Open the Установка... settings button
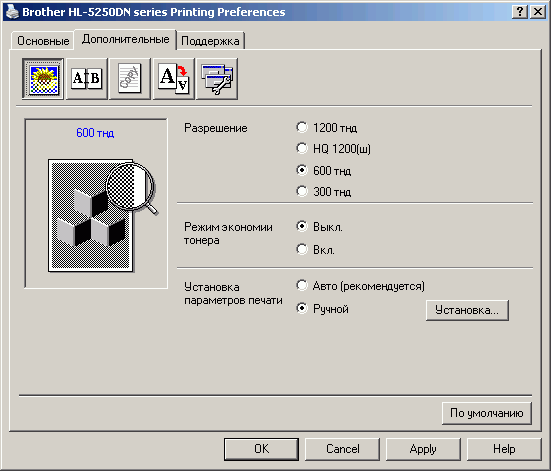The height and width of the screenshot is (471, 551). point(467,310)
